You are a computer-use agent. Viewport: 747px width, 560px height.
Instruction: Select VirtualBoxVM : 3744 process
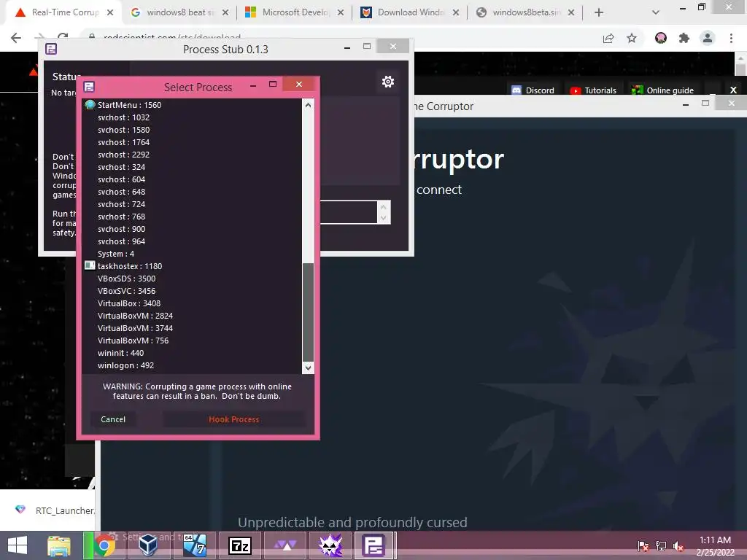coord(193,327)
